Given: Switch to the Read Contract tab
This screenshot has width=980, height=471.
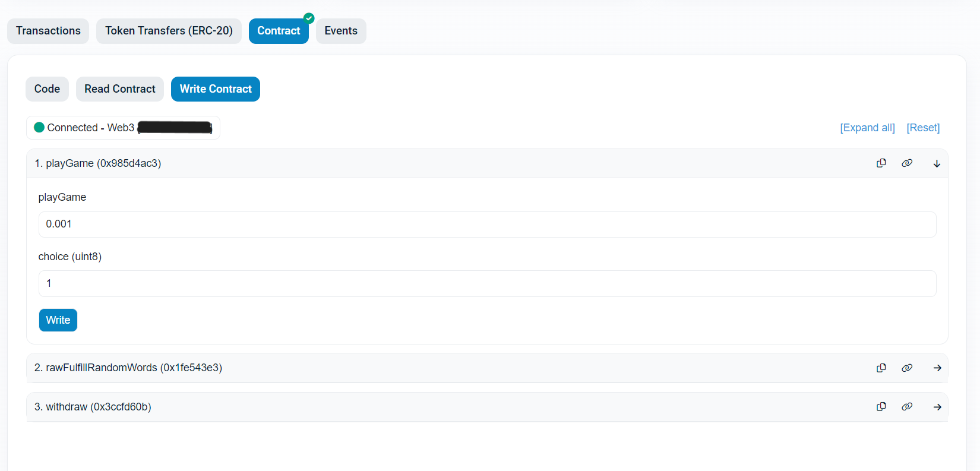Looking at the screenshot, I should 120,89.
